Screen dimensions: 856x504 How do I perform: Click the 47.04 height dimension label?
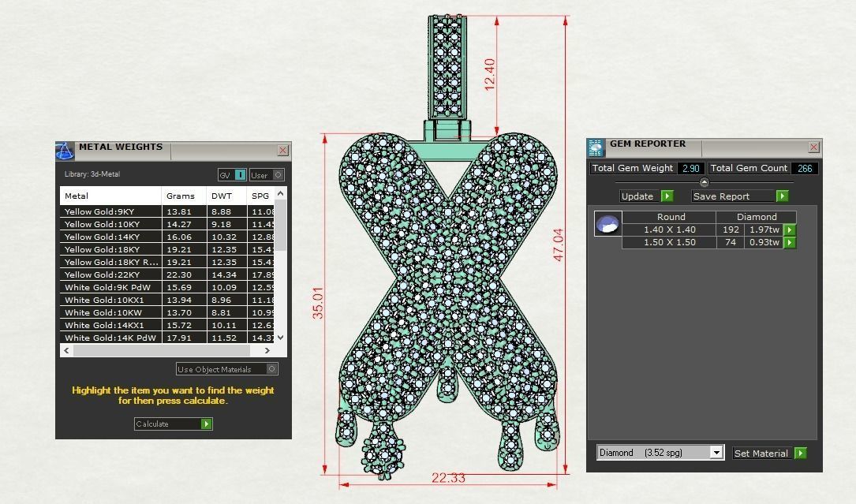coord(558,245)
